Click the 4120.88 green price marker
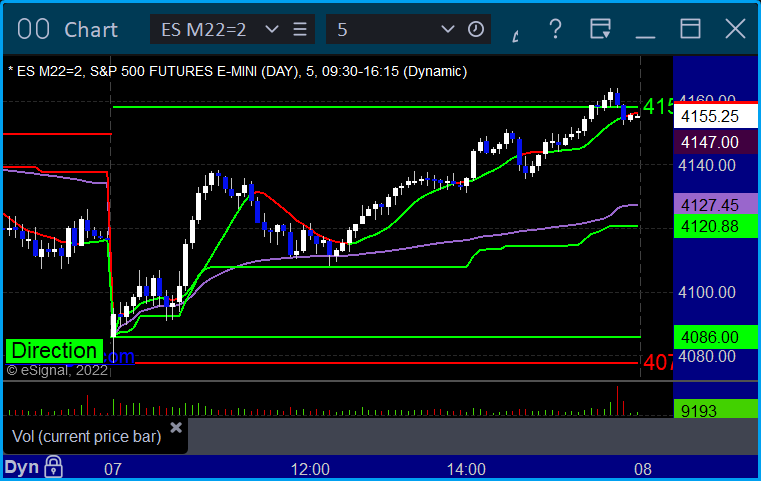This screenshot has width=761, height=481. tap(715, 227)
